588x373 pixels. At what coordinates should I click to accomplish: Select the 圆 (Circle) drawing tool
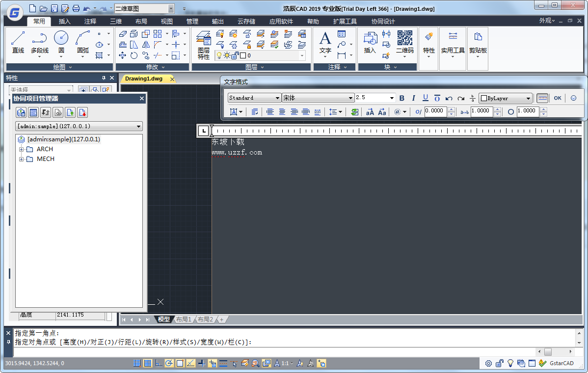[61, 42]
